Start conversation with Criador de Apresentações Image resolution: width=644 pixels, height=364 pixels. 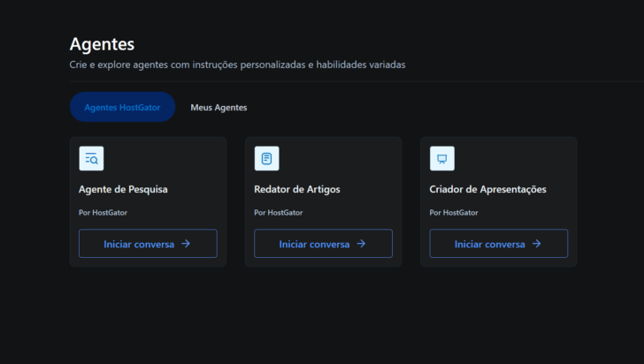click(x=499, y=244)
